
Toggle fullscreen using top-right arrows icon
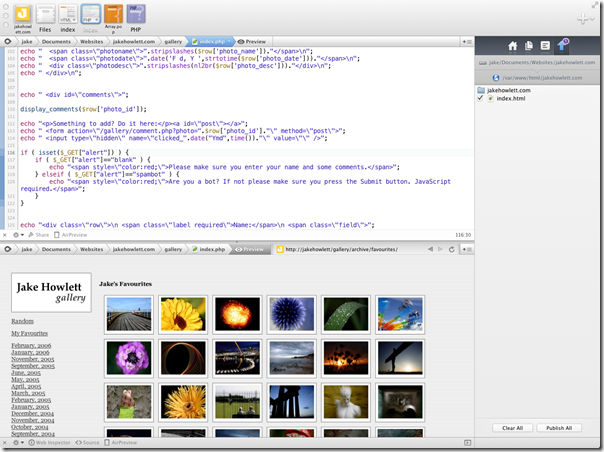[595, 5]
